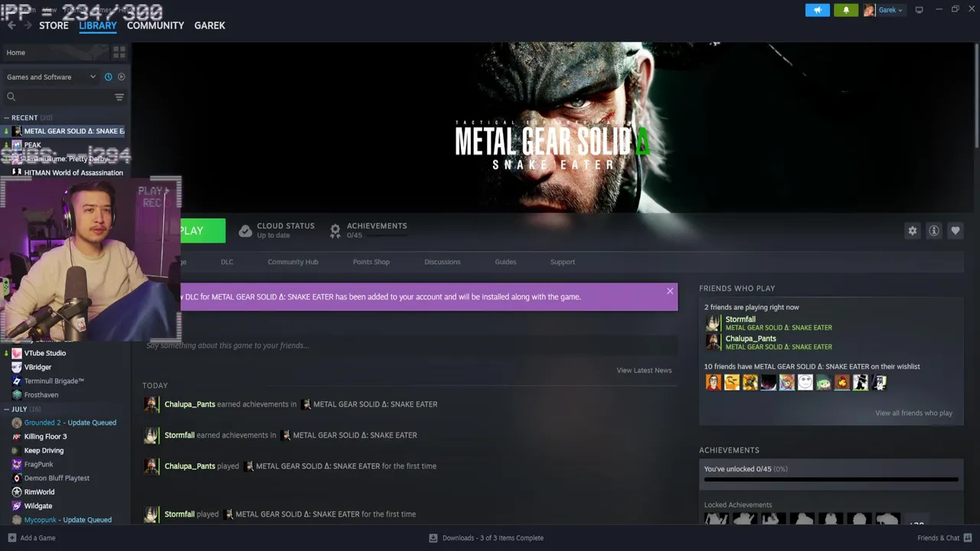The image size is (980, 551).
Task: Click the Say something about this game field
Action: [410, 345]
